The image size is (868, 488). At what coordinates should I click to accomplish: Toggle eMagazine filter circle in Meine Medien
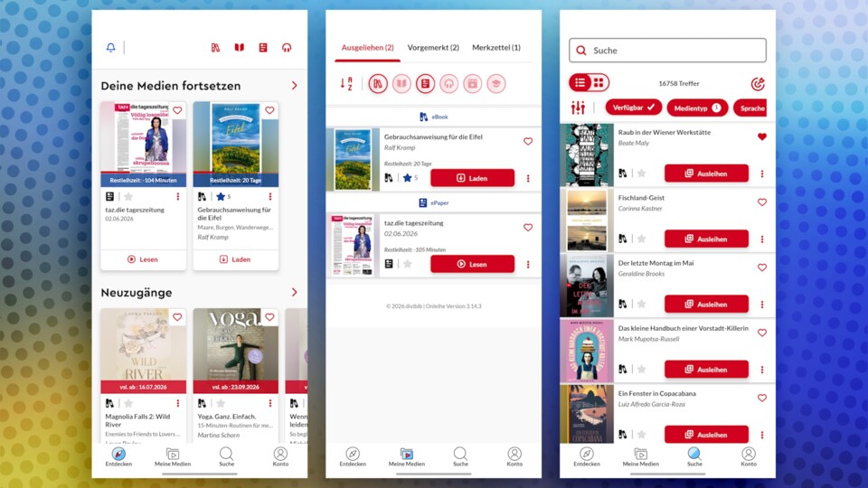tap(401, 83)
